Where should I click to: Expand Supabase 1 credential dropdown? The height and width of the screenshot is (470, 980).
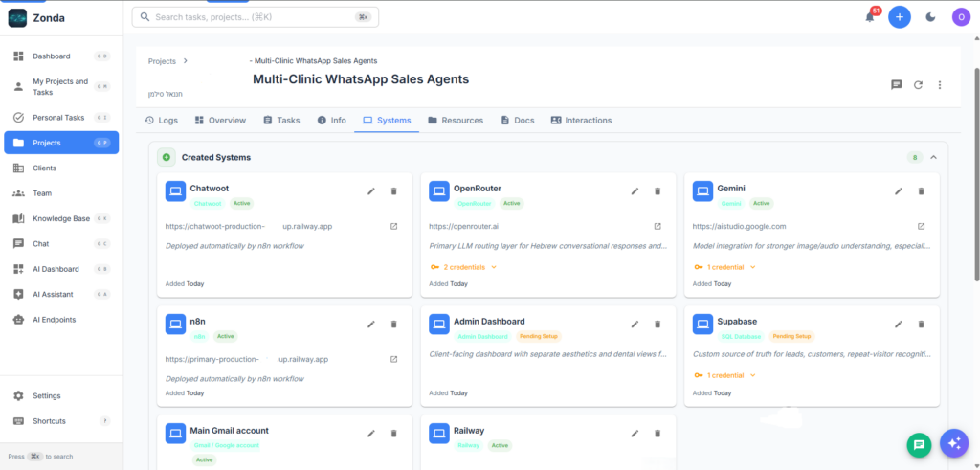tap(725, 375)
